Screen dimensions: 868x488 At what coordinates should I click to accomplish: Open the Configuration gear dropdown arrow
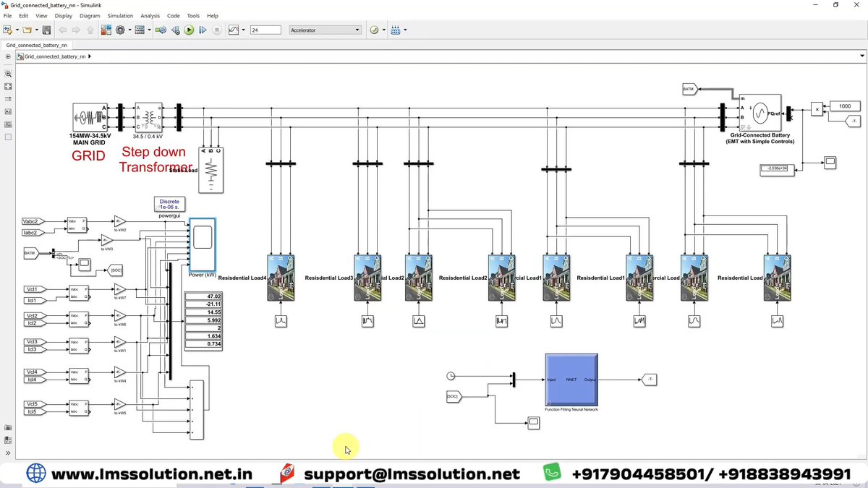pos(129,30)
